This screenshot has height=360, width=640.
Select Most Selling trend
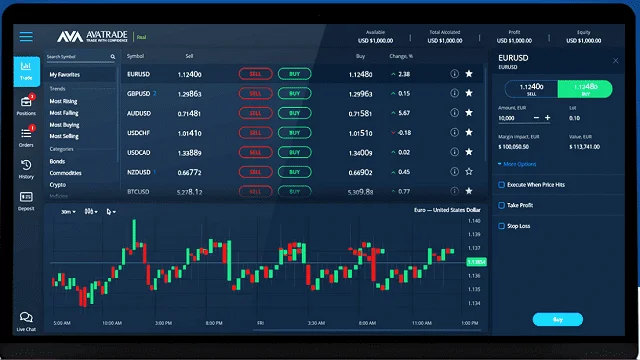[64, 136]
